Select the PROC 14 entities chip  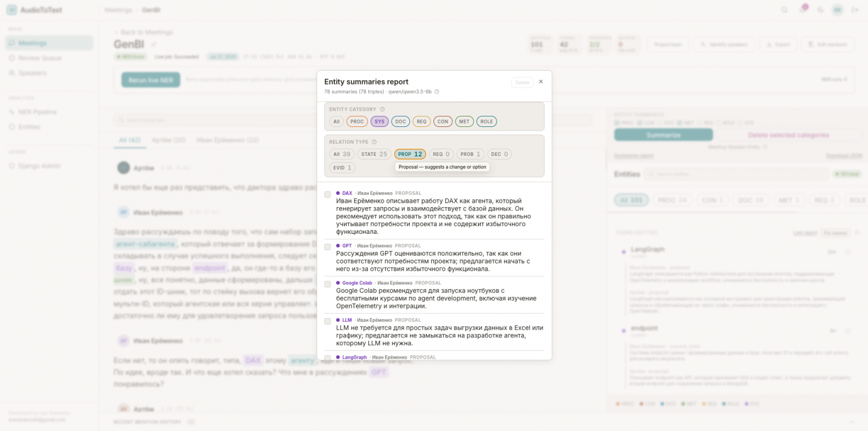tap(672, 200)
